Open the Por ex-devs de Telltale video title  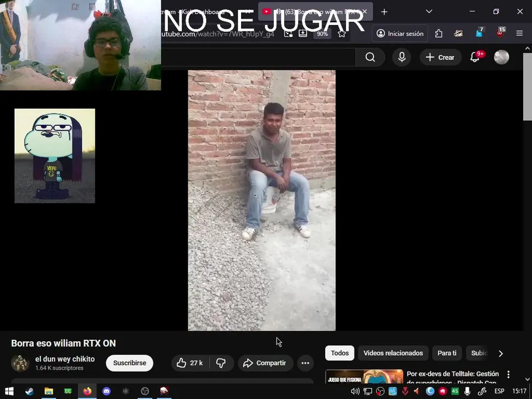(x=453, y=378)
